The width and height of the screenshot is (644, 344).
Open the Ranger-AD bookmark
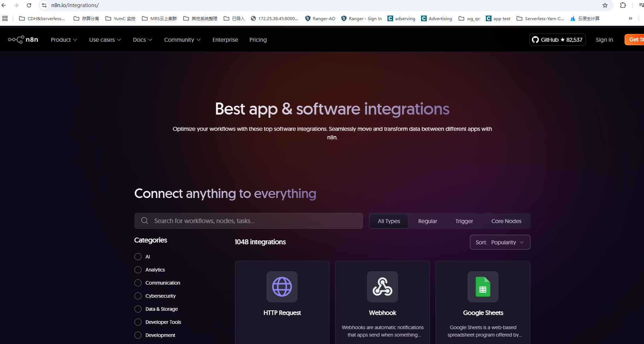(x=320, y=18)
